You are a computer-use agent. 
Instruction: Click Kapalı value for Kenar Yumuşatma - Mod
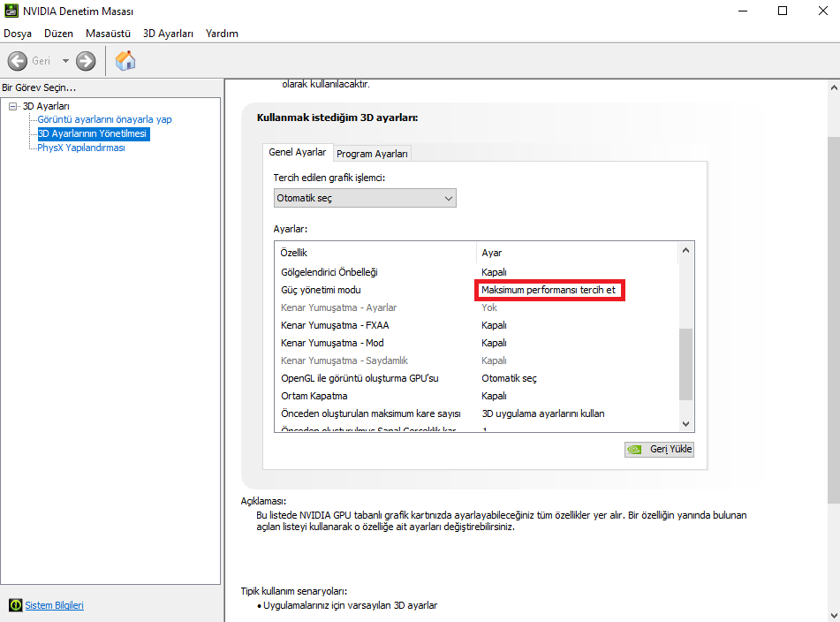(x=494, y=343)
